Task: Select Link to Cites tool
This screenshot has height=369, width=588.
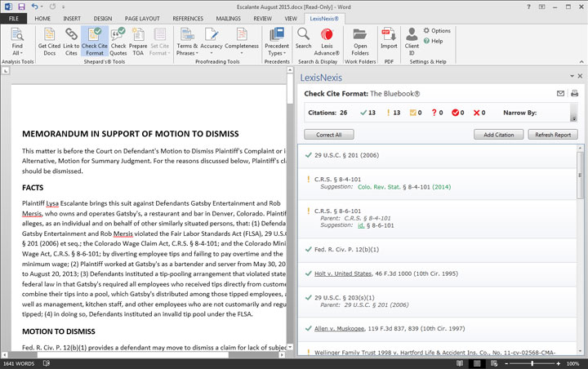Action: 71,42
